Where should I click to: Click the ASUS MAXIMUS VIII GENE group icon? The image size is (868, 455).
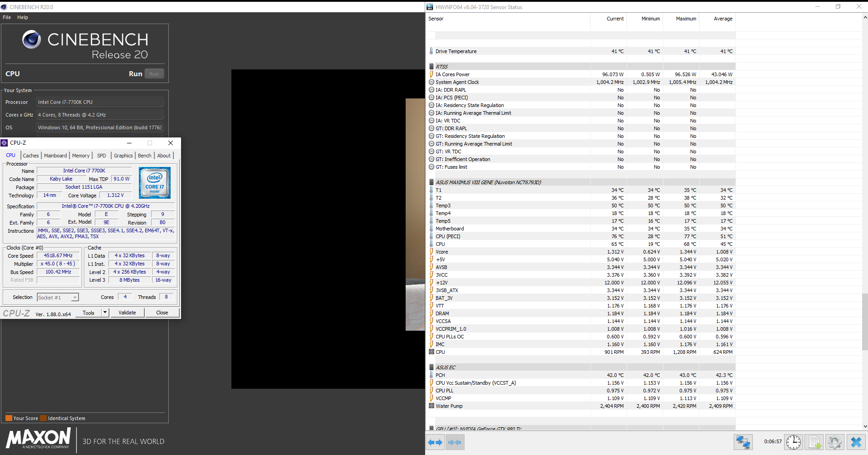(x=432, y=182)
